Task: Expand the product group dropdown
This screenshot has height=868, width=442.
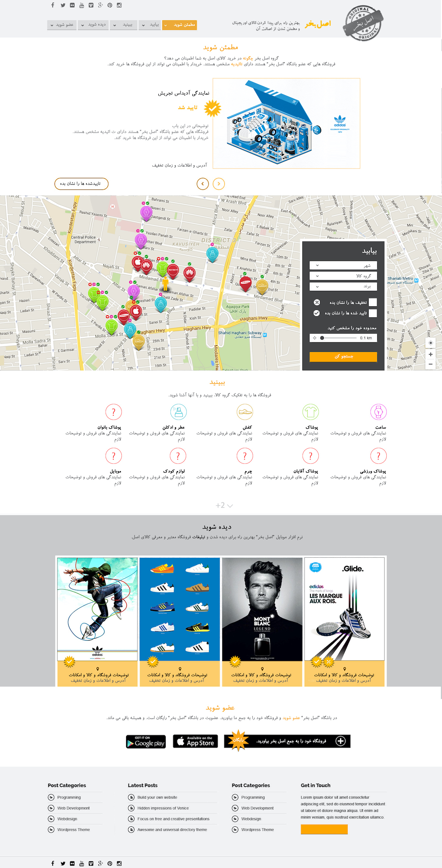Action: (343, 276)
